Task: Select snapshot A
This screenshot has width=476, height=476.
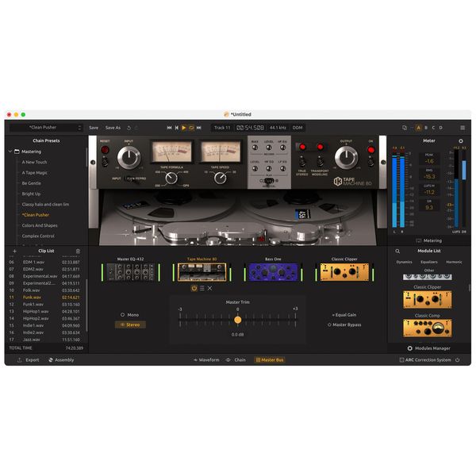Action: [x=419, y=128]
